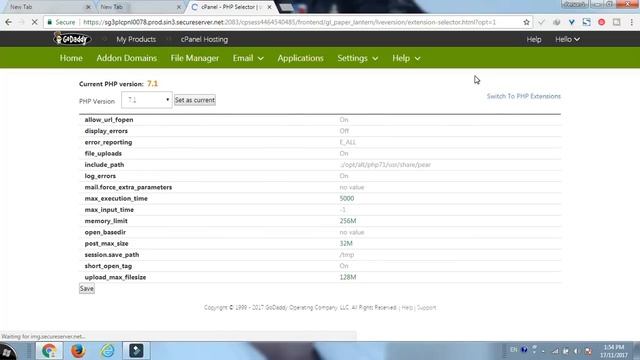Image resolution: width=640 pixels, height=360 pixels.
Task: Edit memory_limit value 256M
Action: click(x=348, y=221)
